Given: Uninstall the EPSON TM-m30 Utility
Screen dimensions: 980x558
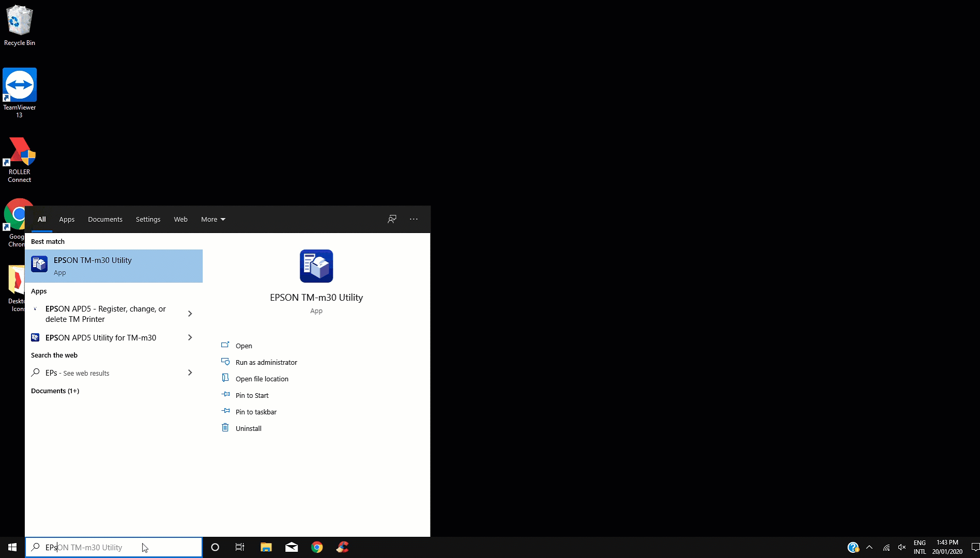Looking at the screenshot, I should pos(248,428).
